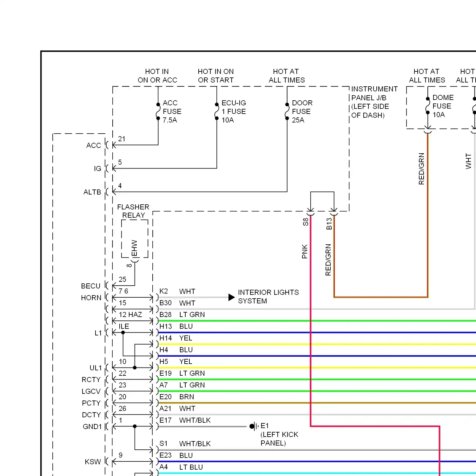Click the DOOR fuse symbol
The width and height of the screenshot is (476, 476).
pyautogui.click(x=287, y=111)
